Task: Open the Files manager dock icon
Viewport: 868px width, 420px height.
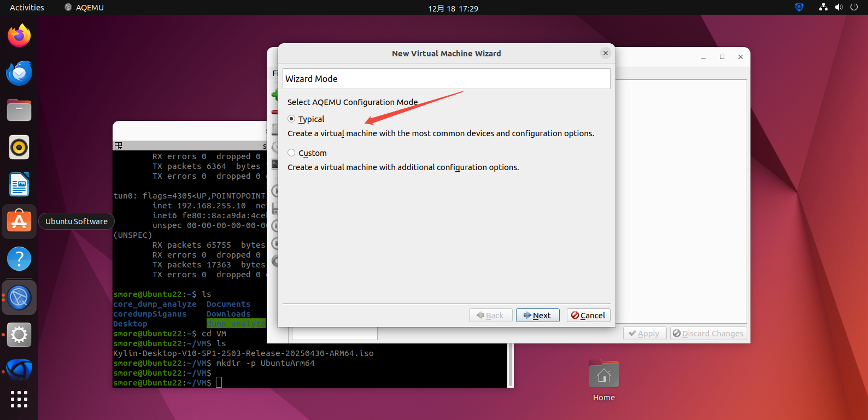Action: click(x=19, y=110)
